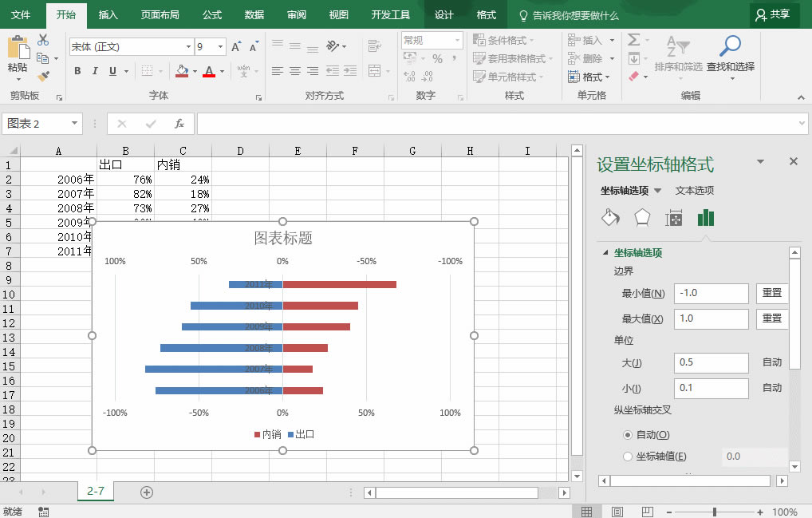This screenshot has height=518, width=812.
Task: Click the 共享 share button
Action: [775, 14]
